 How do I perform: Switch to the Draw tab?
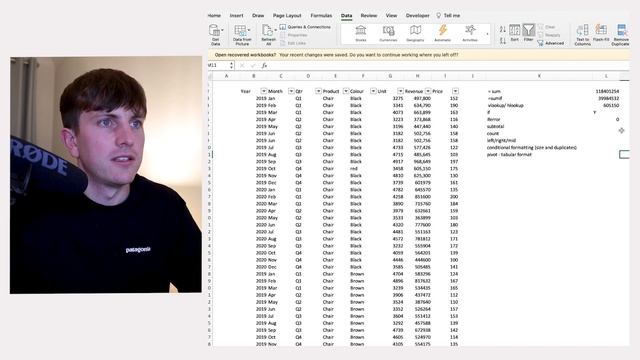point(258,16)
